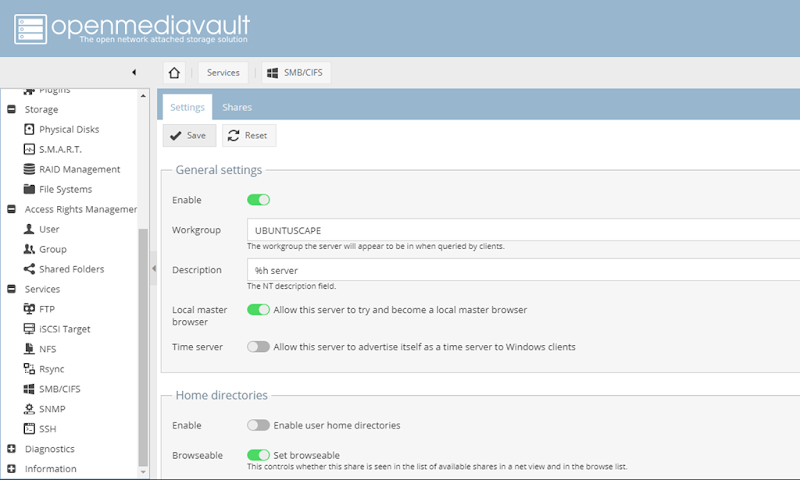
Task: Collapse the Access Rights Management section
Action: 11,209
